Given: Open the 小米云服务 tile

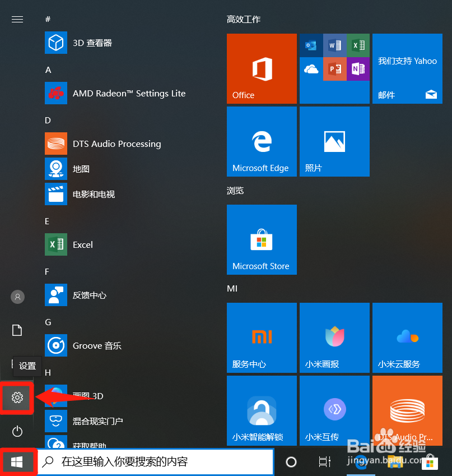Looking at the screenshot, I should [x=407, y=338].
